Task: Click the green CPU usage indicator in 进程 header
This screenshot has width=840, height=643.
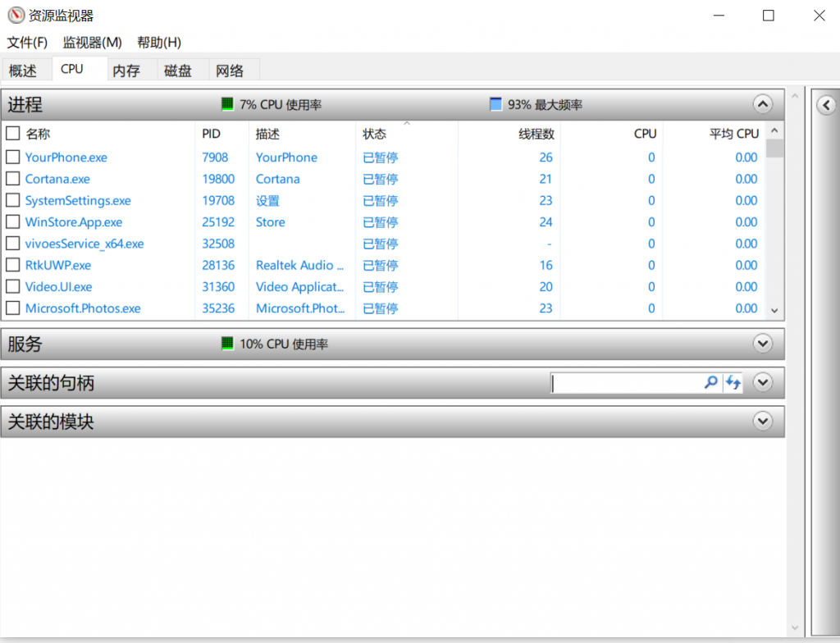Action: point(227,104)
